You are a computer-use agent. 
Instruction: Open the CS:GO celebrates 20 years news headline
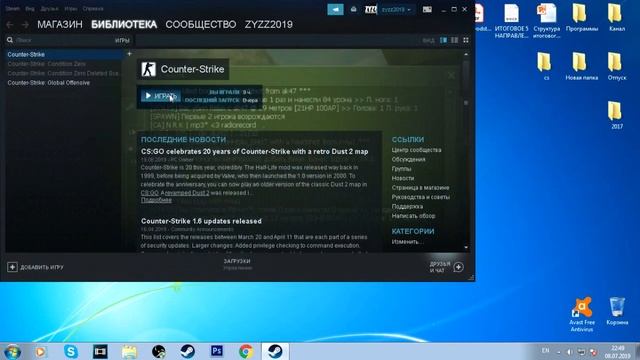click(x=254, y=151)
